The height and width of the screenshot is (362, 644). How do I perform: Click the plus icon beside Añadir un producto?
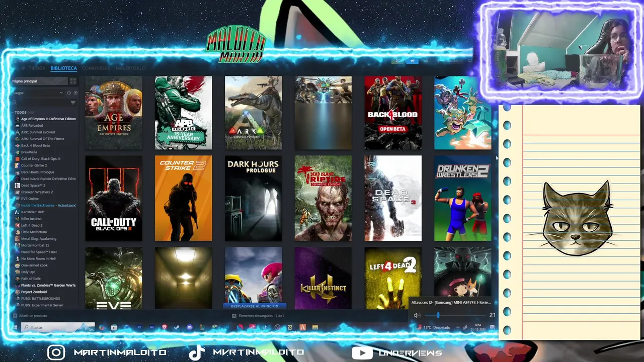click(x=15, y=316)
